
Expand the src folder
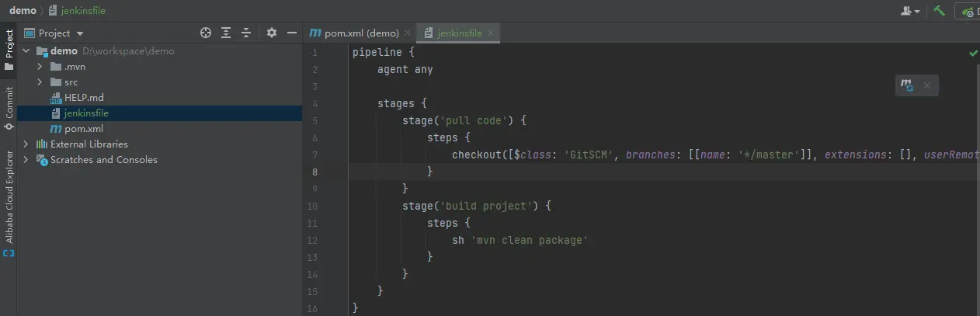tap(40, 82)
